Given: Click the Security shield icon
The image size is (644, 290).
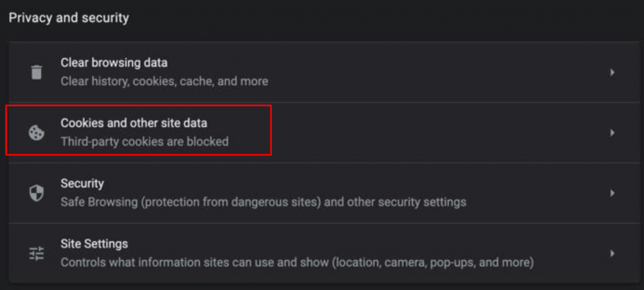Looking at the screenshot, I should point(36,193).
